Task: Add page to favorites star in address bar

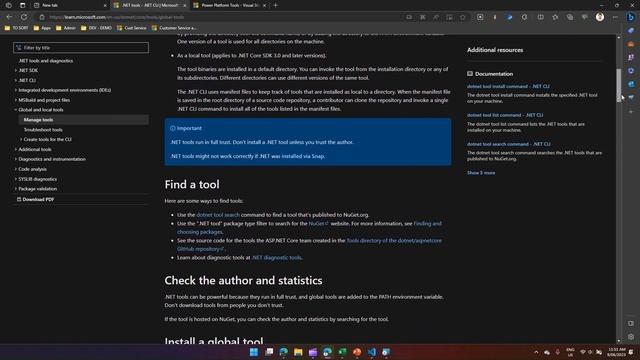Action: [x=462, y=17]
